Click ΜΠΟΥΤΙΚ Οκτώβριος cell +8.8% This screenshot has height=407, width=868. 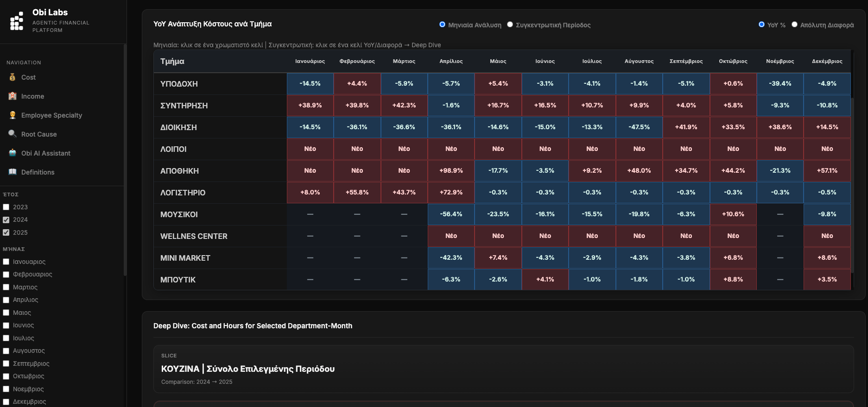(733, 280)
